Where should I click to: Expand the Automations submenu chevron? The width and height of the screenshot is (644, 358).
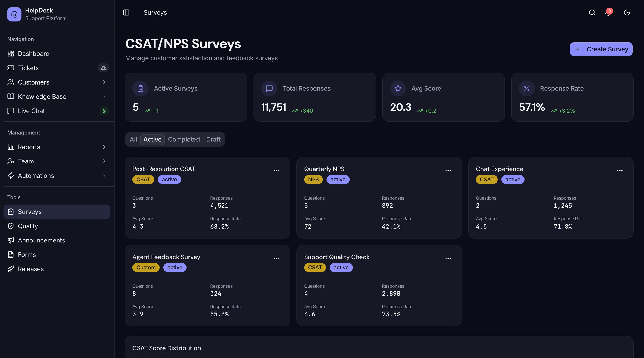pyautogui.click(x=104, y=175)
